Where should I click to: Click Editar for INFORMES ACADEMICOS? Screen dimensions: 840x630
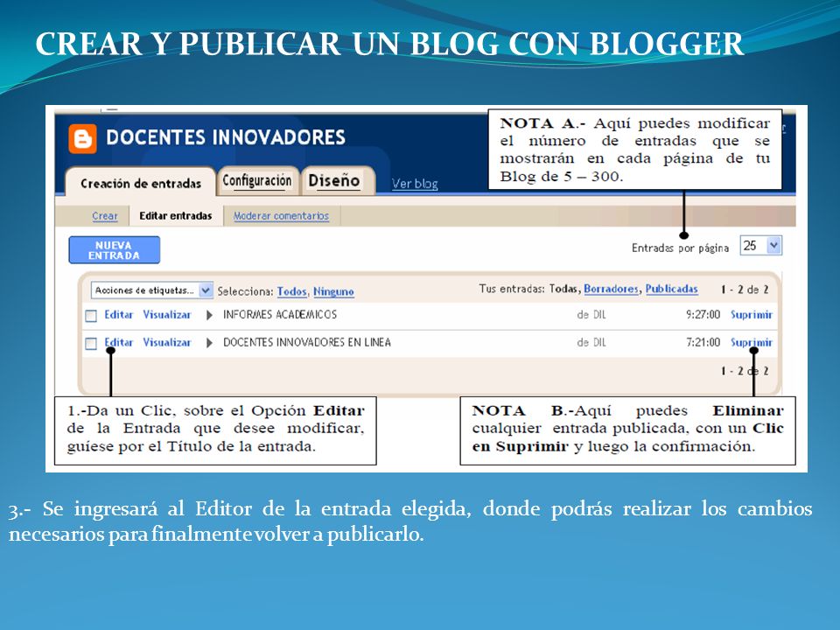click(x=118, y=314)
